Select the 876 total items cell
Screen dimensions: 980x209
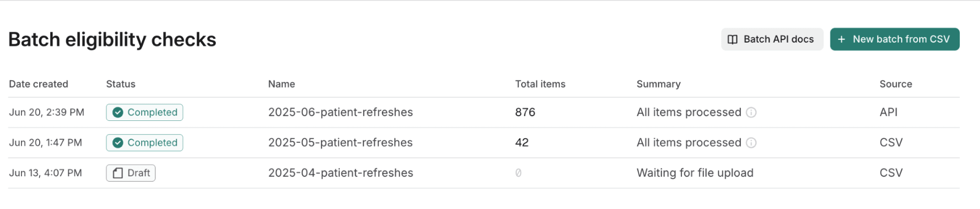point(525,112)
